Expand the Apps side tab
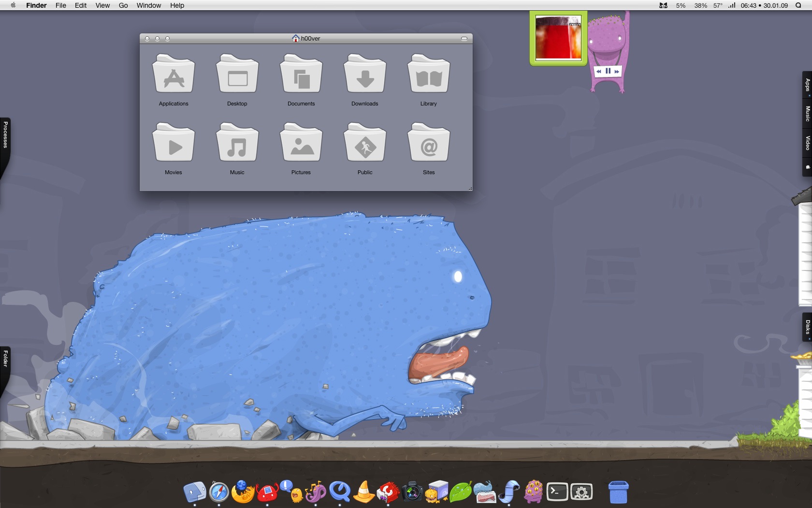 [807, 85]
